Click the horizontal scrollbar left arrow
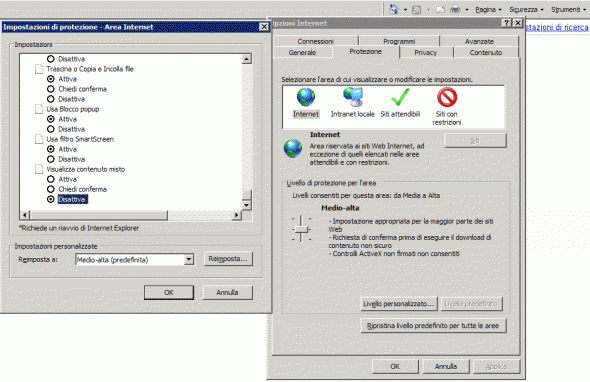The height and width of the screenshot is (382, 590). 25,215
